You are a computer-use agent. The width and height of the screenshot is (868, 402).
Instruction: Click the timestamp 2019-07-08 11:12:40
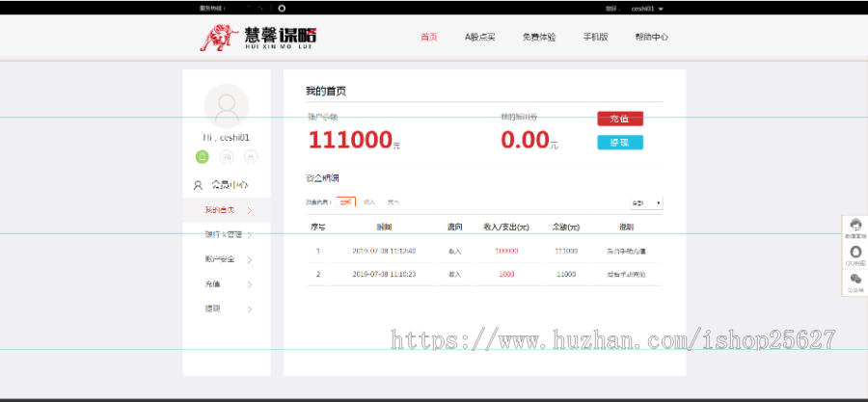(x=384, y=251)
